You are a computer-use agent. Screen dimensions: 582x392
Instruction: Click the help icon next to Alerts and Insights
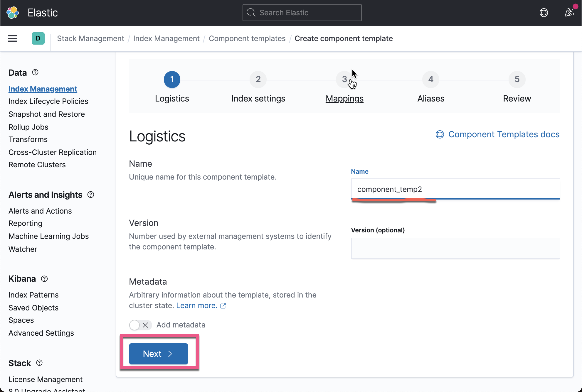click(91, 195)
